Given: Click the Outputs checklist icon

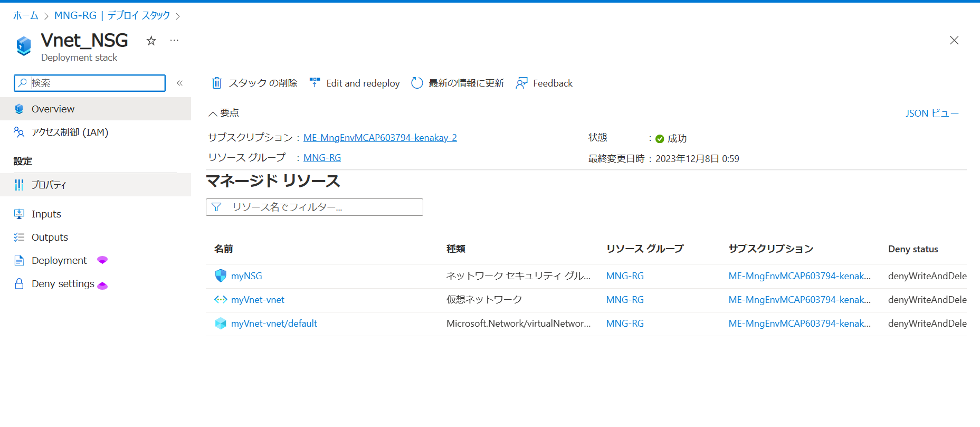Looking at the screenshot, I should tap(20, 237).
